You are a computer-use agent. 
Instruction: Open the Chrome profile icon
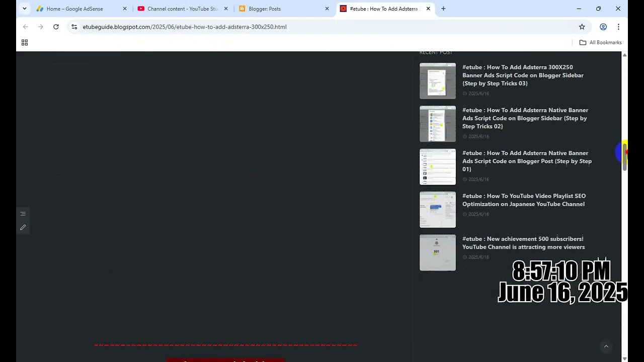point(603,27)
